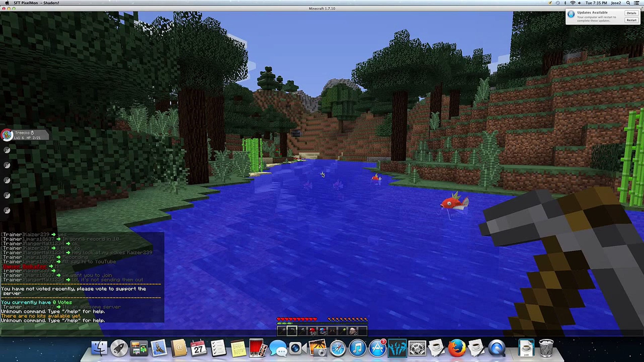Screen dimensions: 644x362
Task: Toggle the Notification Center list icon
Action: [x=637, y=3]
